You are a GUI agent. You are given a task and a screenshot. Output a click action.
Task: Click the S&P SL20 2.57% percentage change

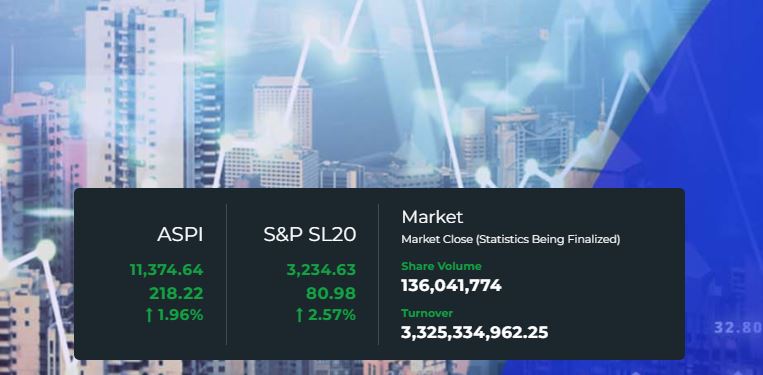(332, 315)
